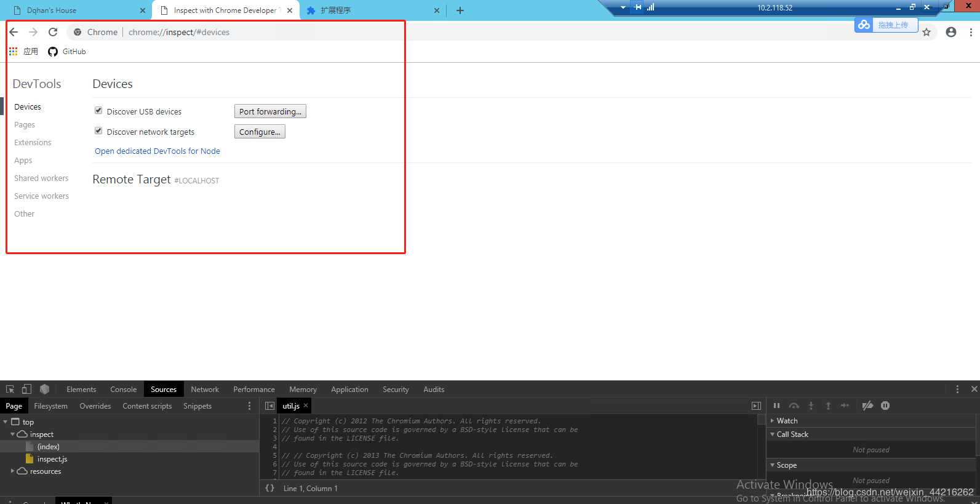
Task: Pause script execution in the debugger
Action: point(776,406)
